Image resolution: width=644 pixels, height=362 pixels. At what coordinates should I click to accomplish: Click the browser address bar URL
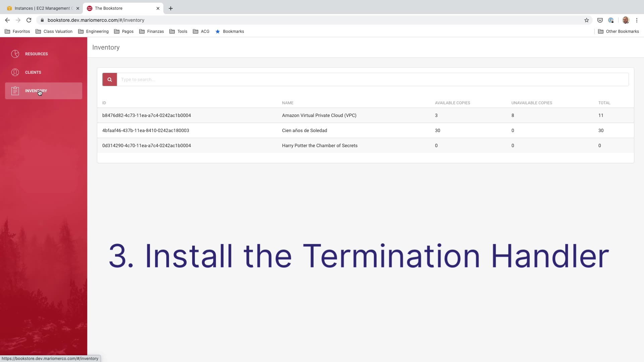click(x=96, y=20)
